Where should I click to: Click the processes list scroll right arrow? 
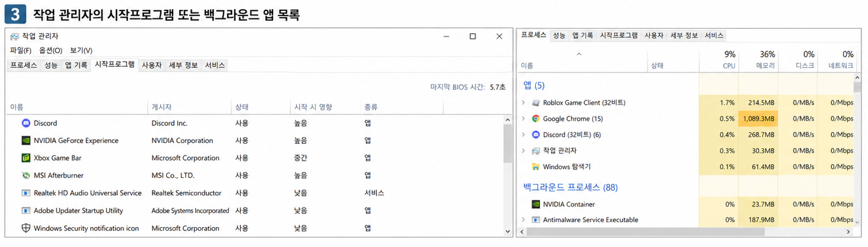click(848, 232)
